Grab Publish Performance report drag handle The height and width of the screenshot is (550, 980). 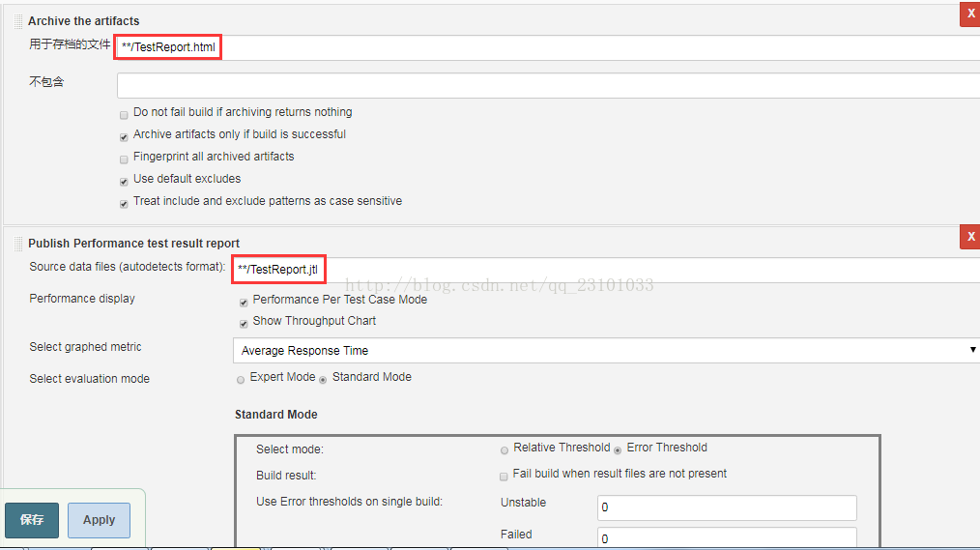[x=18, y=244]
